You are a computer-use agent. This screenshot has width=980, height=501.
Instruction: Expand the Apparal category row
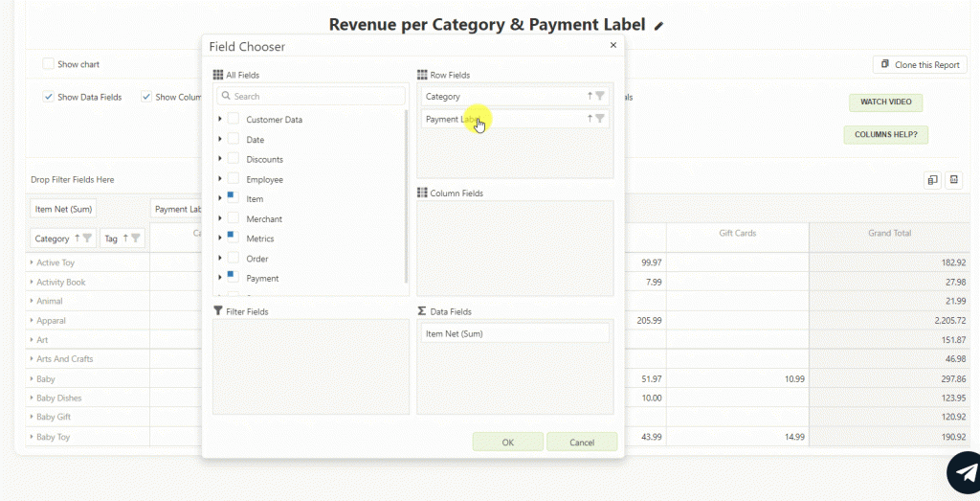click(32, 320)
